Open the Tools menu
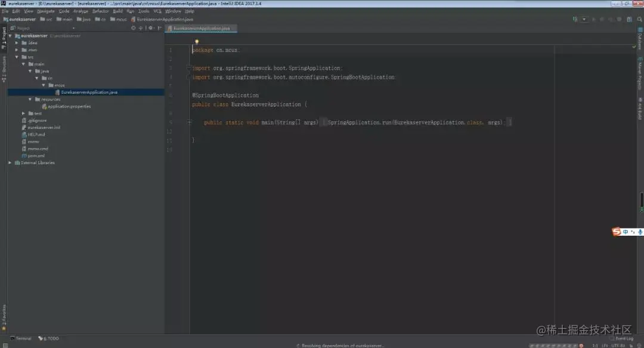Viewport: 644px width, 348px height. [143, 11]
